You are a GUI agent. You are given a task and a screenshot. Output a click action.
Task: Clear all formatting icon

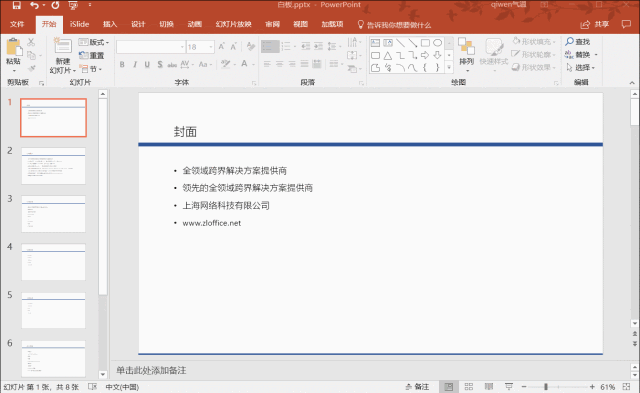(x=251, y=47)
